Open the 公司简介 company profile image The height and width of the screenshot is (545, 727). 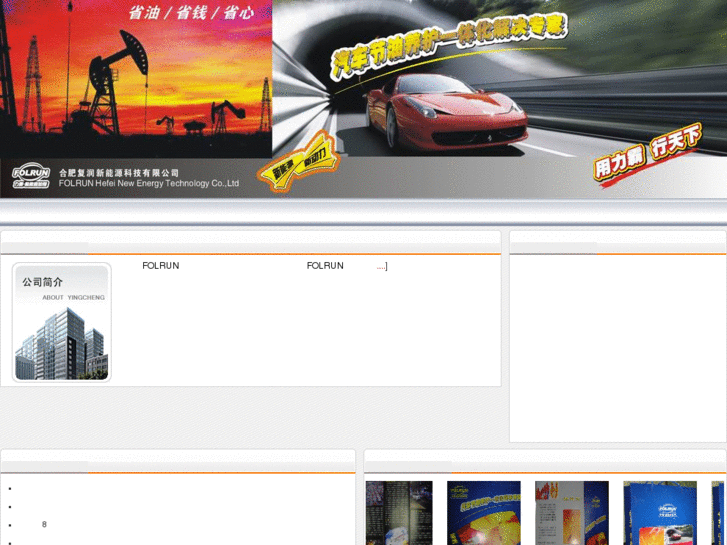click(x=62, y=322)
